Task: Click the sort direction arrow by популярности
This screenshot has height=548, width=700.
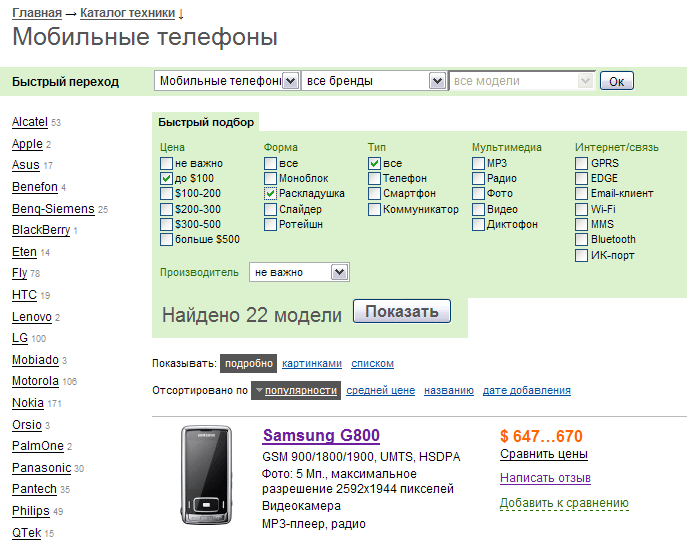Action: [x=258, y=391]
